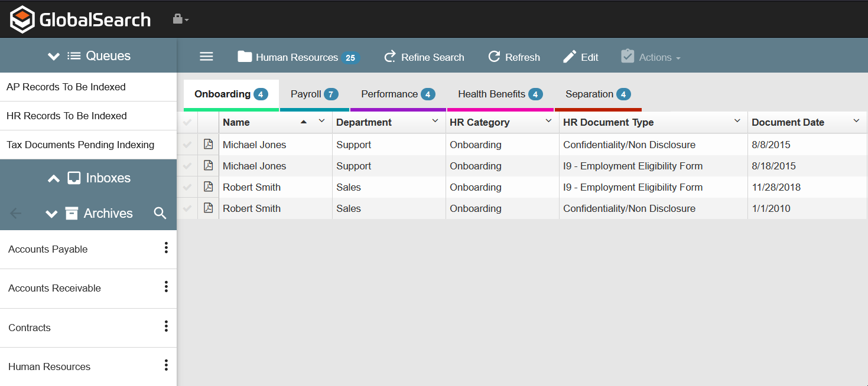Image resolution: width=868 pixels, height=386 pixels.
Task: Click the back arrow in Archives panel
Action: [16, 213]
